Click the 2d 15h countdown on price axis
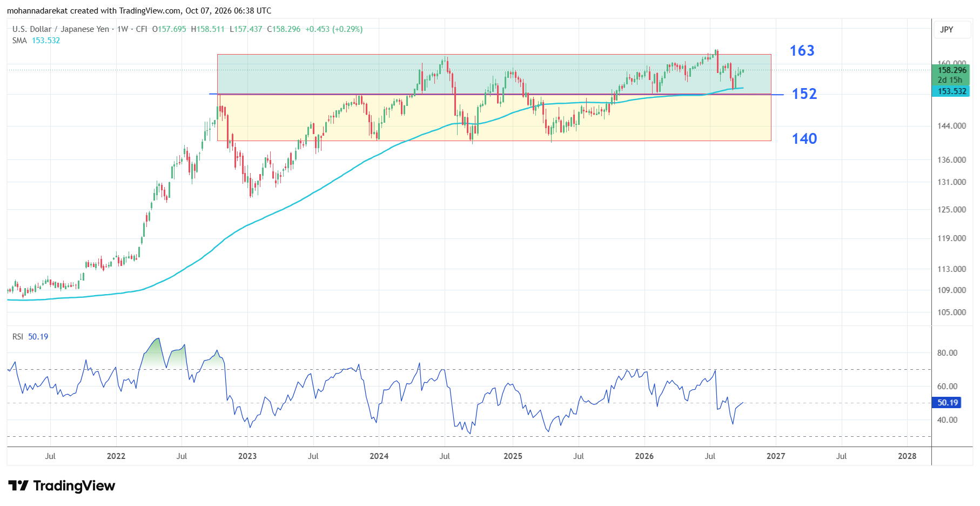Viewport: 980px width, 506px height. coord(951,80)
